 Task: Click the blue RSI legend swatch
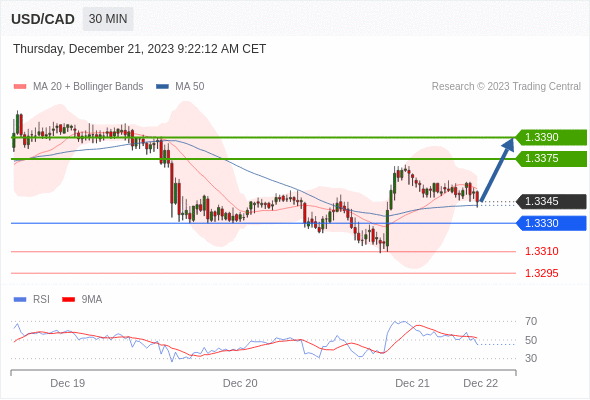[x=20, y=300]
